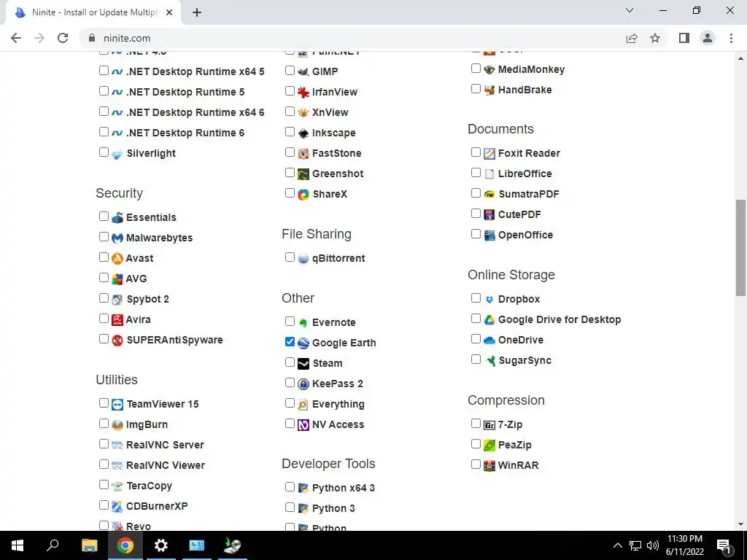
Task: Enable the 7-Zip checkbox
Action: point(476,423)
